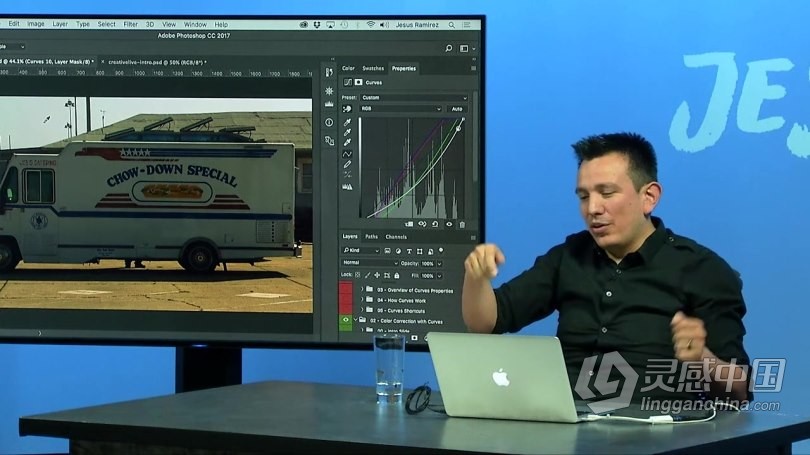The image size is (810, 455).
Task: Switch to the Paths tab
Action: click(371, 237)
